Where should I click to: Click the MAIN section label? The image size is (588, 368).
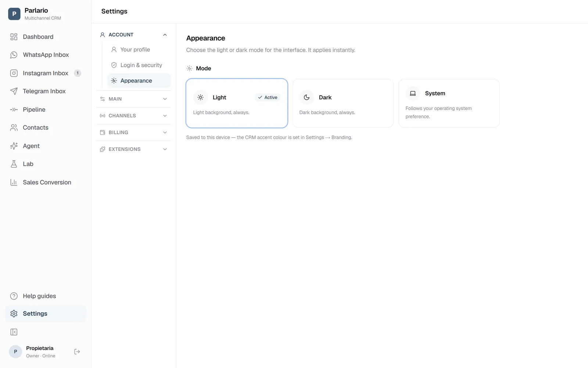pos(115,99)
